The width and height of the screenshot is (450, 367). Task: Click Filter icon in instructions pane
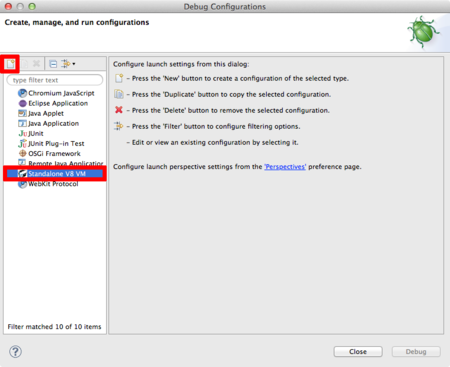(119, 126)
